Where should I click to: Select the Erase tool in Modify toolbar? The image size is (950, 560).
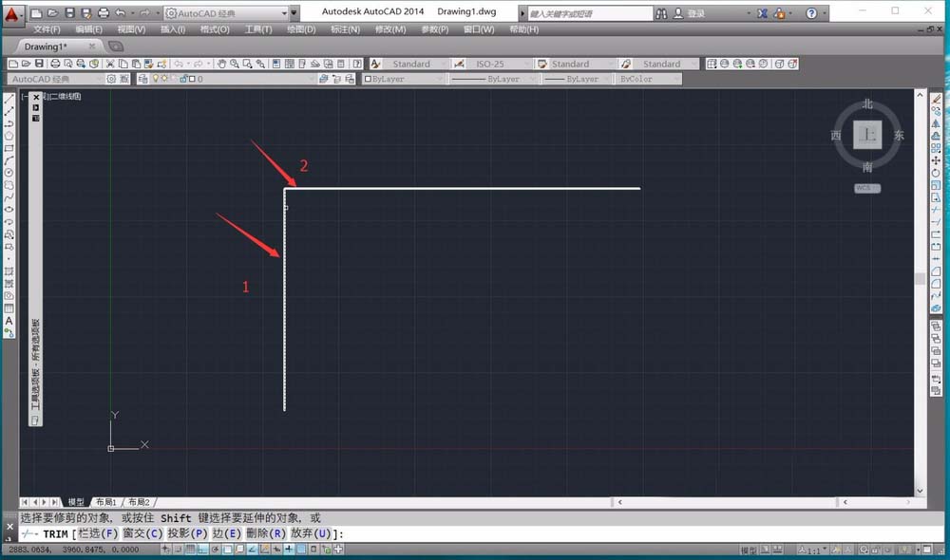tap(936, 99)
